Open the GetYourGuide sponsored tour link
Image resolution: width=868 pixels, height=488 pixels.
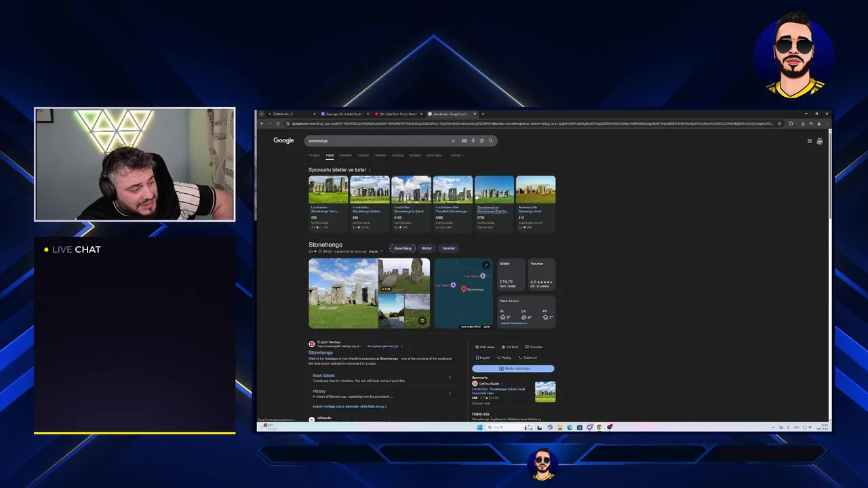[x=498, y=391]
